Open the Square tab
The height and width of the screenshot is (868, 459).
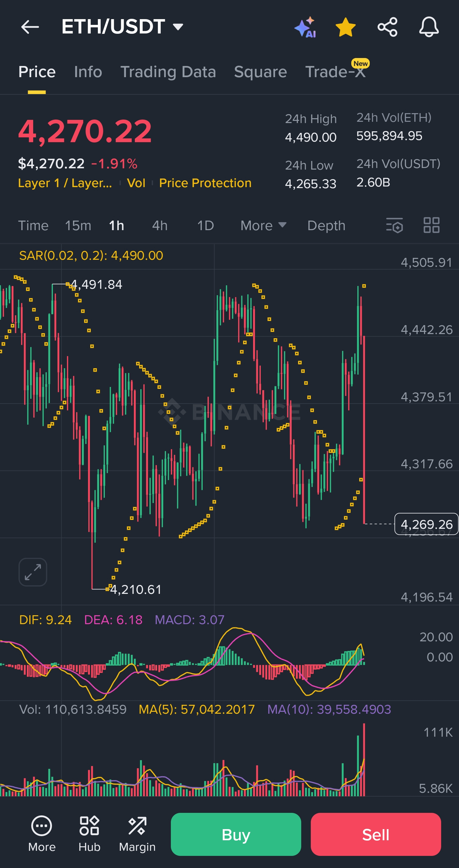pos(260,72)
